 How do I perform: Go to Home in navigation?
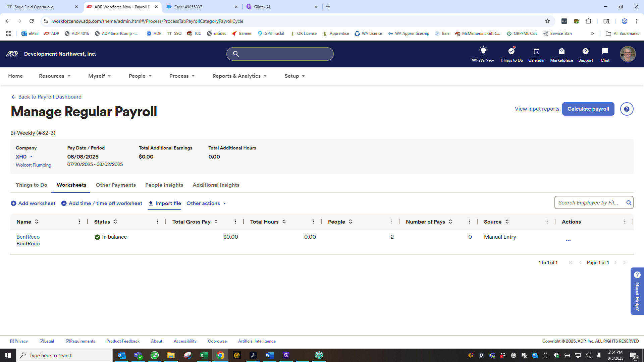pyautogui.click(x=15, y=76)
